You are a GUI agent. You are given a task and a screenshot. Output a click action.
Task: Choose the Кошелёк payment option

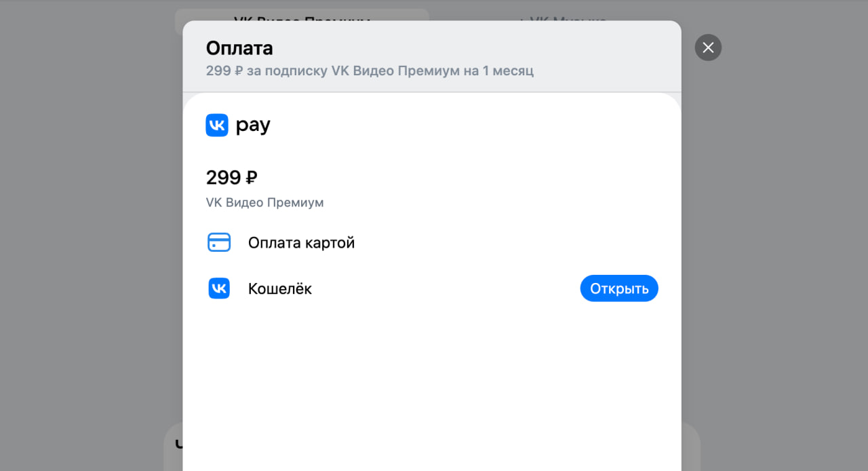coord(280,288)
